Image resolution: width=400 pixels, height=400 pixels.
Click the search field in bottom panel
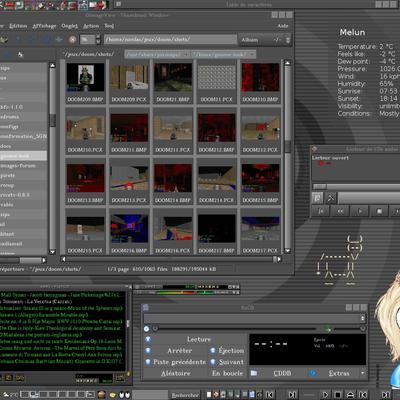[x=150, y=395]
